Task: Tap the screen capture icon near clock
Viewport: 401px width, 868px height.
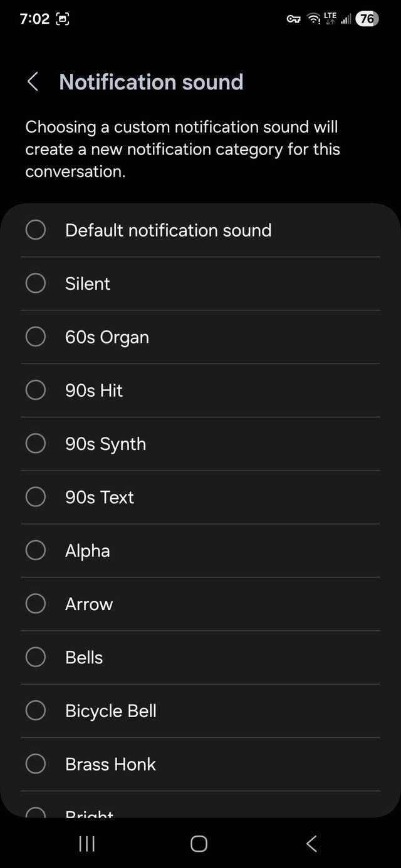Action: tap(63, 19)
